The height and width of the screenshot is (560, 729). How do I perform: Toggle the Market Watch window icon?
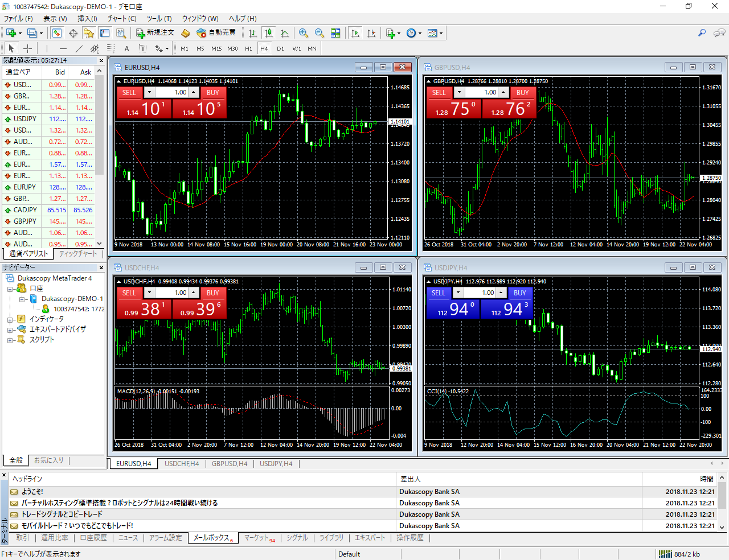click(56, 33)
